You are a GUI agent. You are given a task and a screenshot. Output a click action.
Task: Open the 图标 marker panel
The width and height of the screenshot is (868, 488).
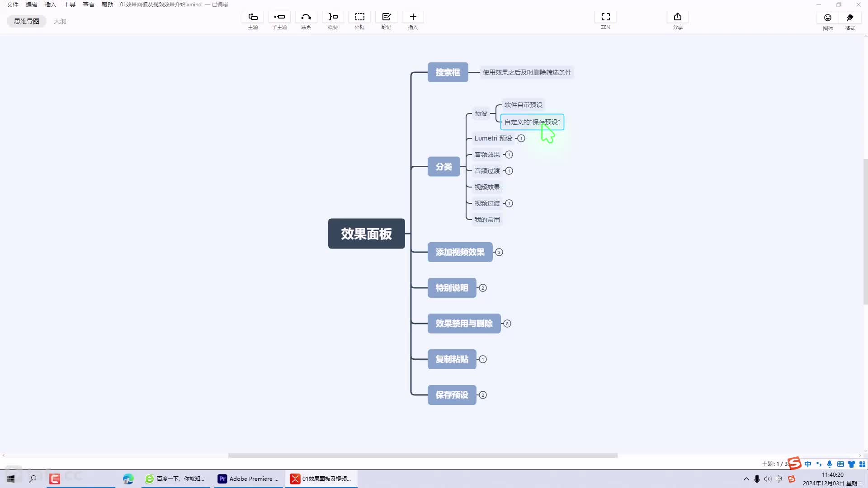point(828,21)
